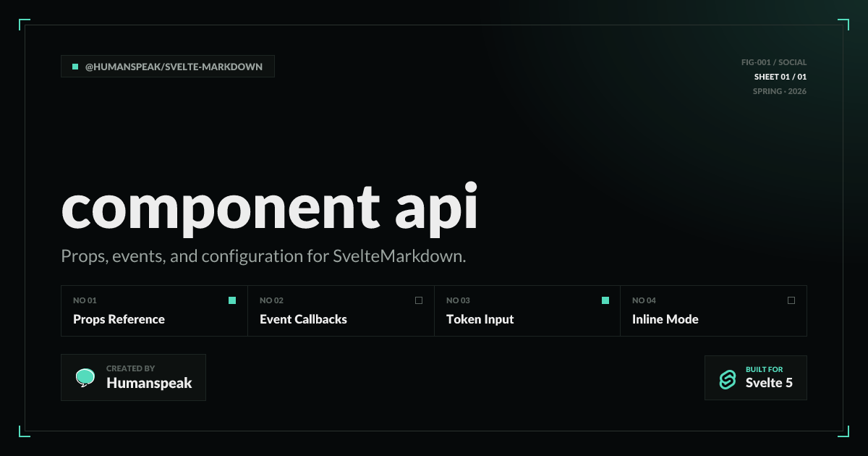Click the Svelte logo icon
This screenshot has width=868, height=456.
728,379
